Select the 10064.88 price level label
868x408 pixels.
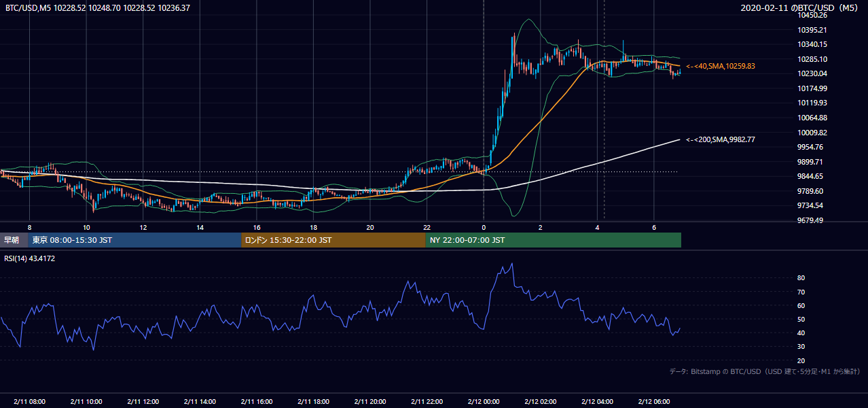click(812, 118)
